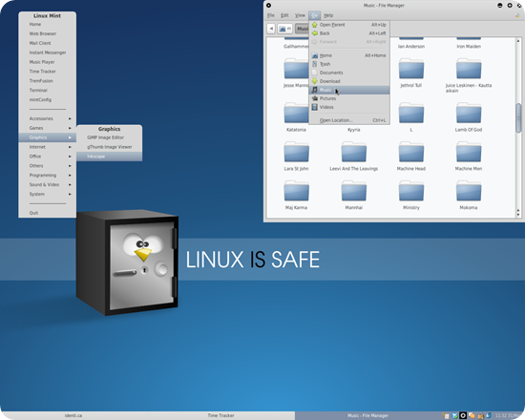Screen dimensions: 525x420
Task: Click Music - File Manager taskbar button
Action: coord(367,415)
